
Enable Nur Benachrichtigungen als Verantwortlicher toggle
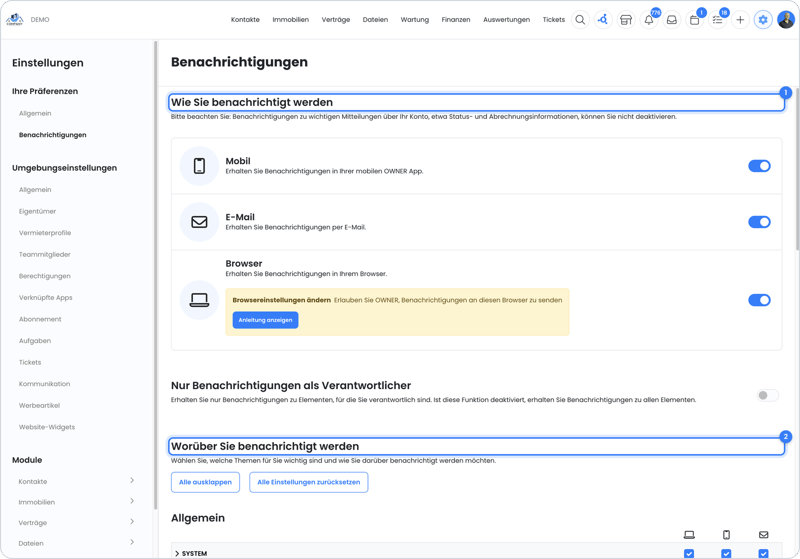point(768,395)
